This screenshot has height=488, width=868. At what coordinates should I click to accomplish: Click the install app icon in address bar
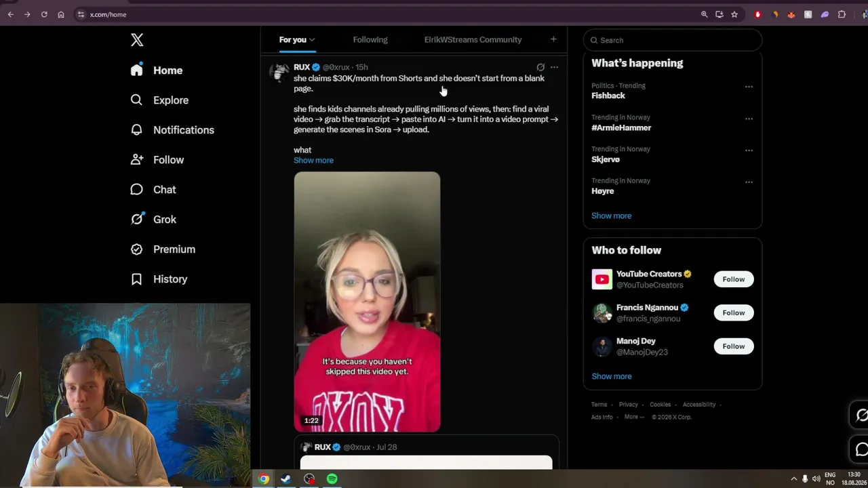(x=719, y=14)
